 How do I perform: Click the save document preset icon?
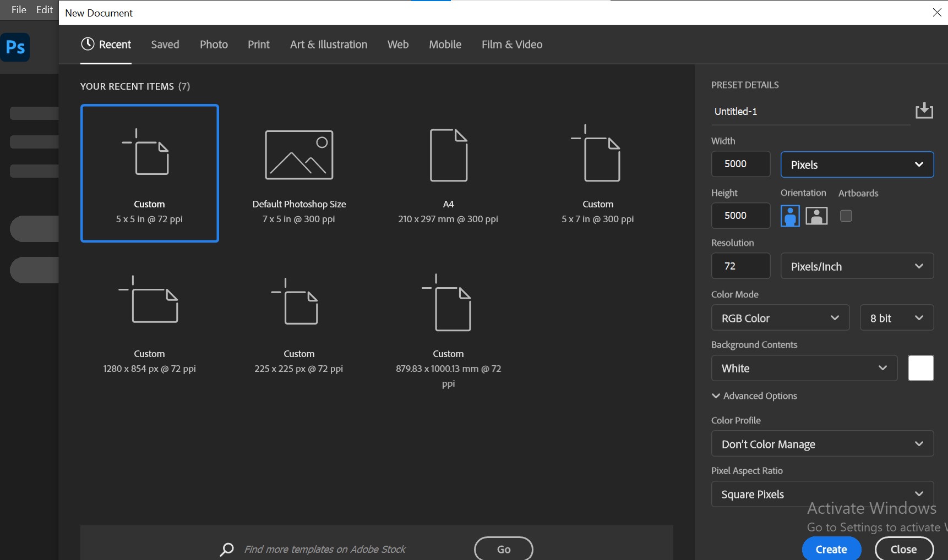coord(924,111)
